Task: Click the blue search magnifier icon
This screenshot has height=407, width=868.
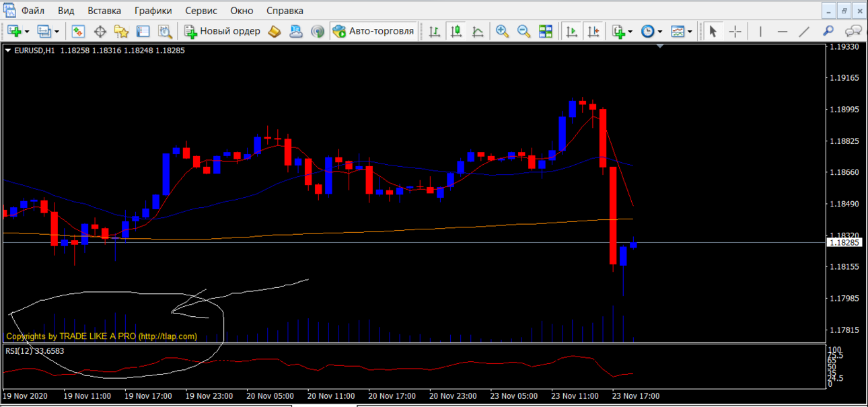Action: click(828, 31)
